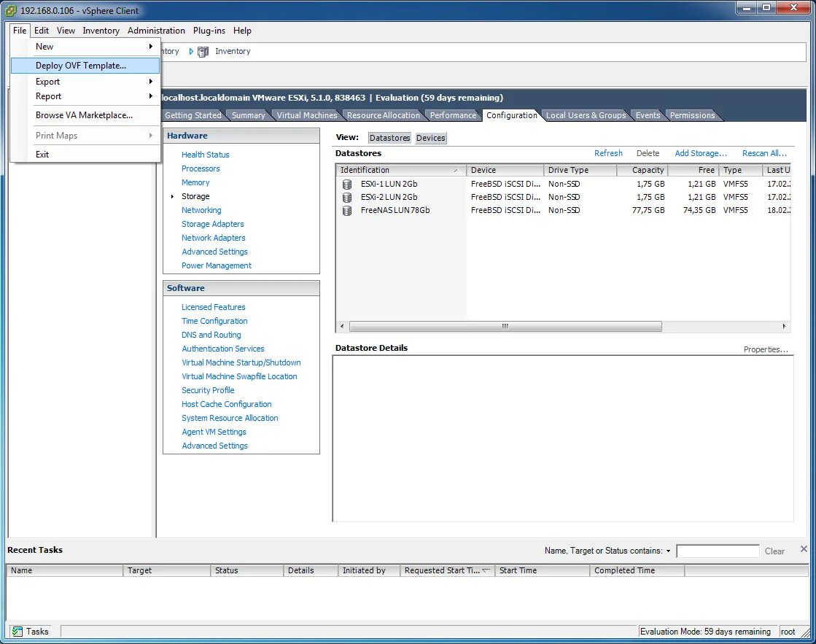Expand the Export submenu
Viewport: 816px width, 644px height.
[47, 81]
